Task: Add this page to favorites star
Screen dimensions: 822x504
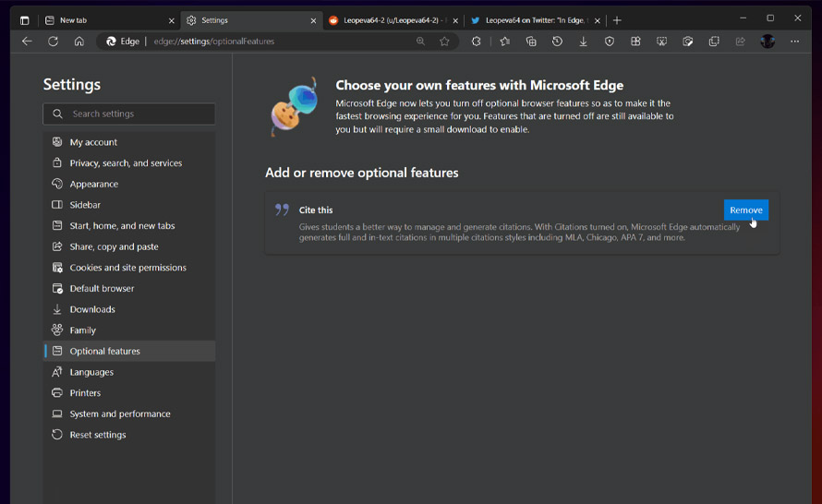Action: tap(444, 42)
